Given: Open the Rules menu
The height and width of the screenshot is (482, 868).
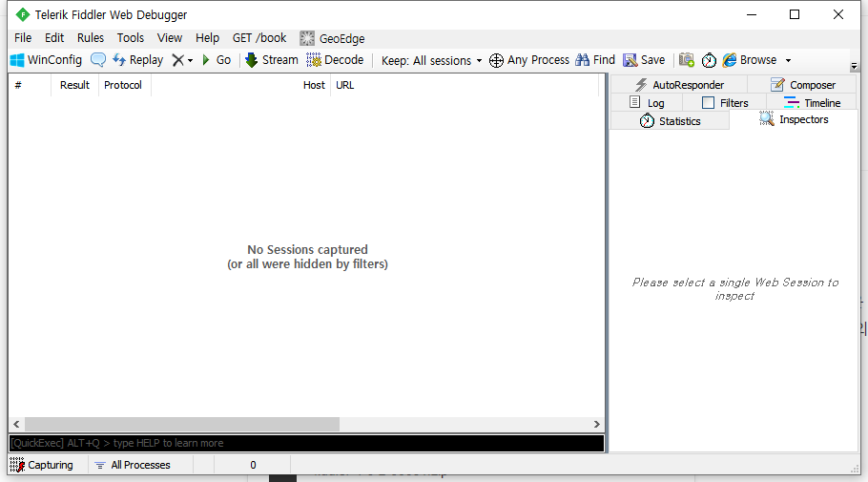Looking at the screenshot, I should click(91, 37).
